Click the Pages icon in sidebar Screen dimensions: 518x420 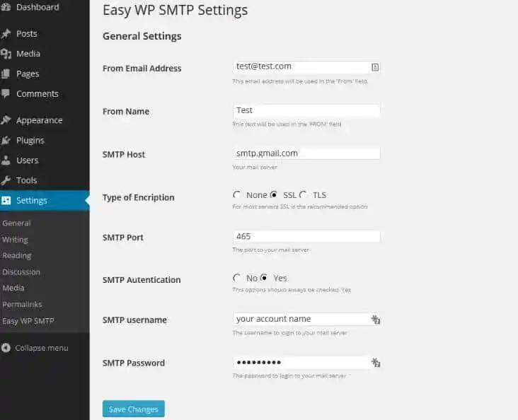pyautogui.click(x=6, y=74)
